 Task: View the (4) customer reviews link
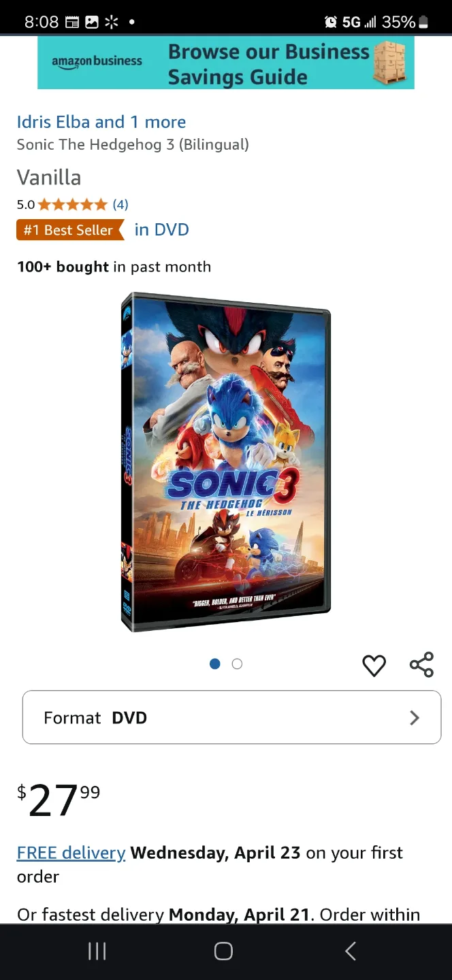[x=119, y=204]
